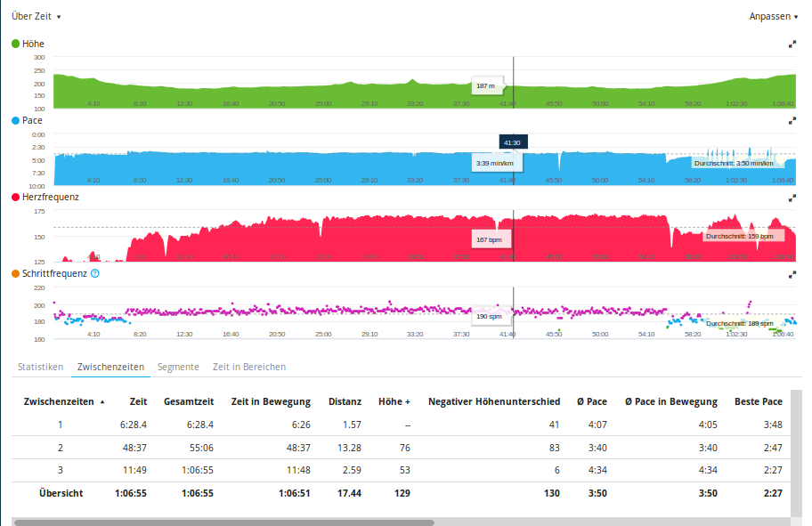Expand the Herzfrequenz chart to fullscreen
812x526 pixels.
click(x=792, y=198)
